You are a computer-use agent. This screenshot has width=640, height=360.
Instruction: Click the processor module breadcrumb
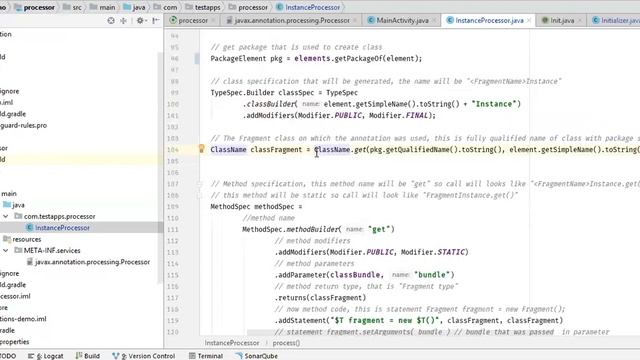click(x=34, y=7)
